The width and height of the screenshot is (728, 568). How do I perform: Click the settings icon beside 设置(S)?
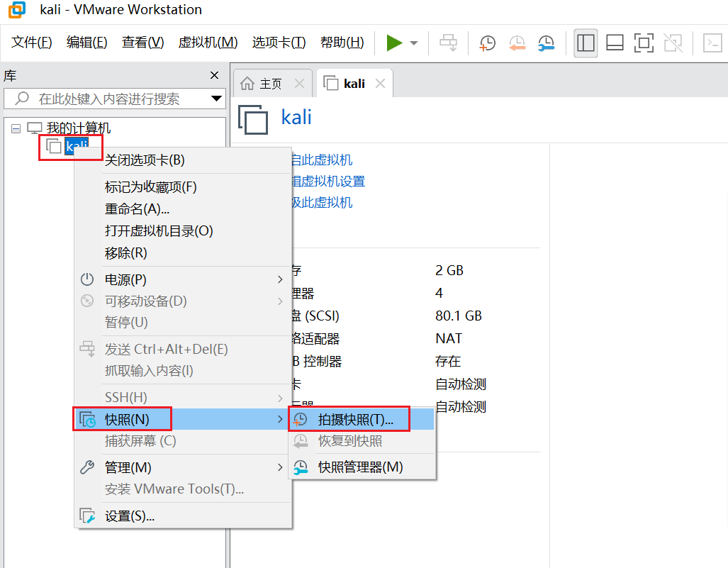click(x=87, y=516)
